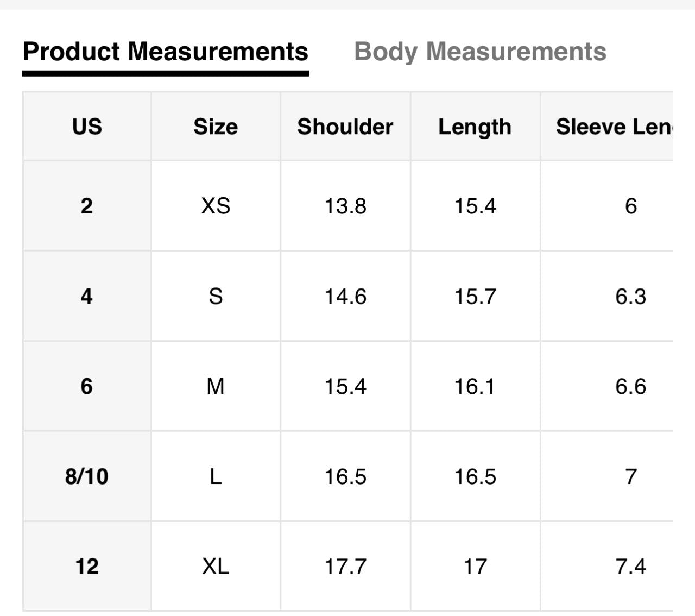The image size is (695, 616).
Task: Click the 13.8 shoulder value for XS
Action: point(345,206)
